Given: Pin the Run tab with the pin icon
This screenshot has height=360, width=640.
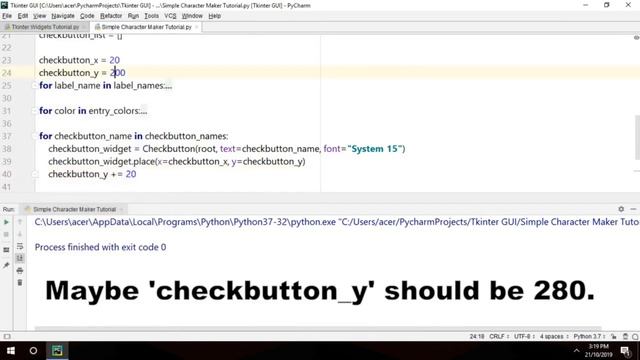Looking at the screenshot, I should pos(6,265).
